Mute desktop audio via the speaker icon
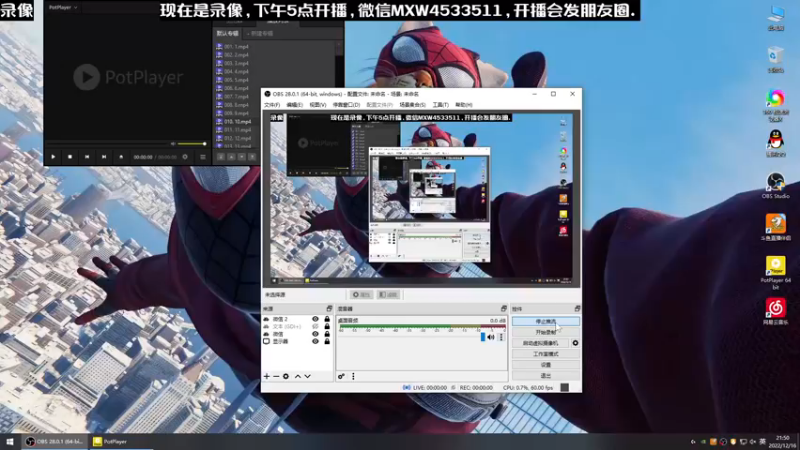Screen dimensions: 800x450 (491, 337)
